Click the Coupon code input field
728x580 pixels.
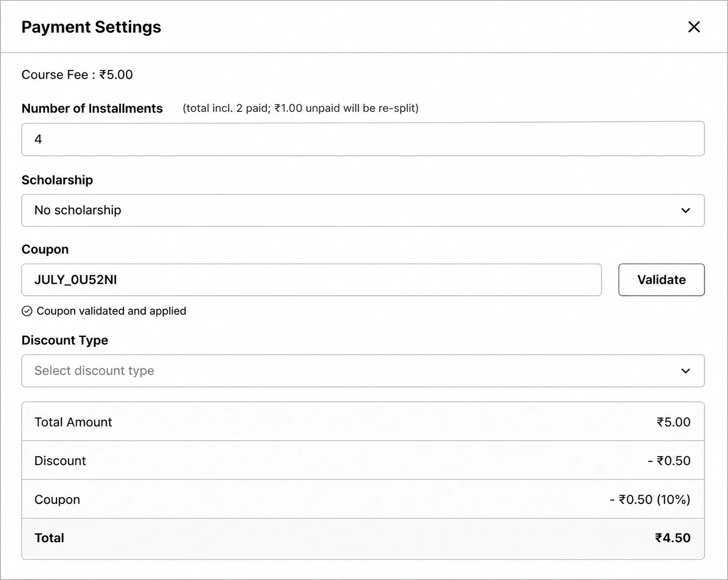pos(311,280)
